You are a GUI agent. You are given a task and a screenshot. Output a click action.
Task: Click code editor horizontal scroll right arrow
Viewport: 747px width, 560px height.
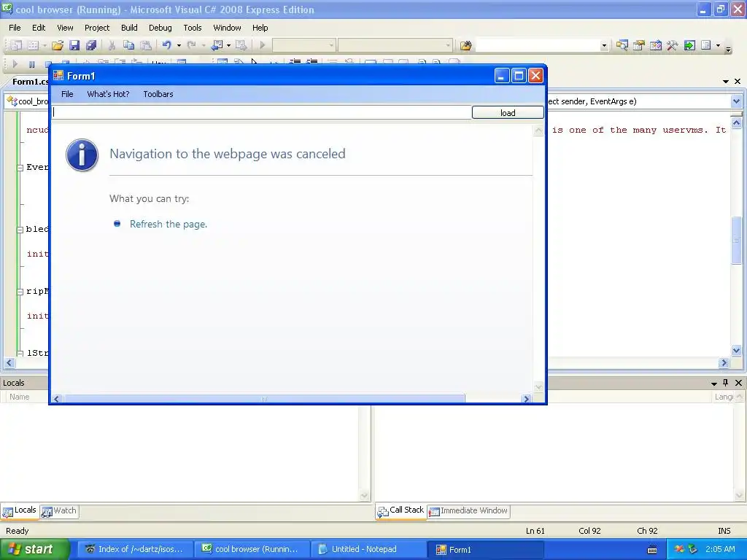(724, 363)
